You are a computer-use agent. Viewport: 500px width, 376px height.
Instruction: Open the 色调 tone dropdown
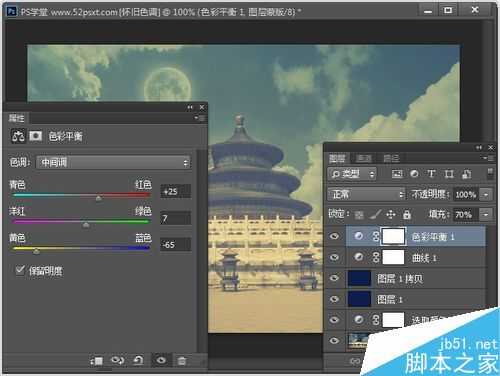point(114,163)
